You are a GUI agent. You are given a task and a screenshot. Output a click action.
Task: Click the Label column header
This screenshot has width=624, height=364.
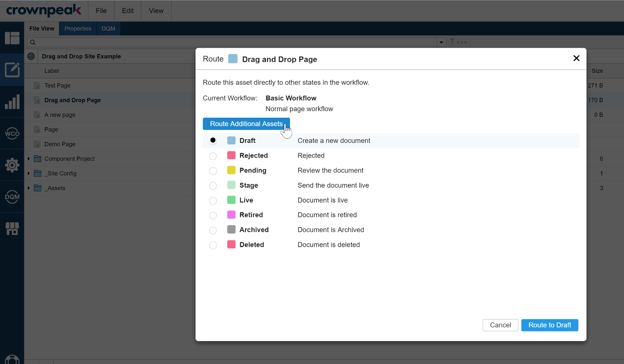click(x=52, y=71)
